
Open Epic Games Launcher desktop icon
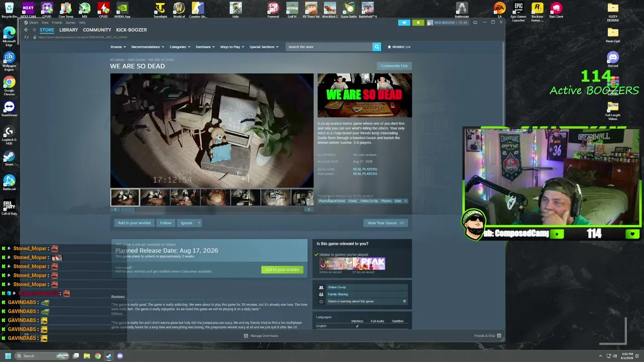pyautogui.click(x=518, y=12)
